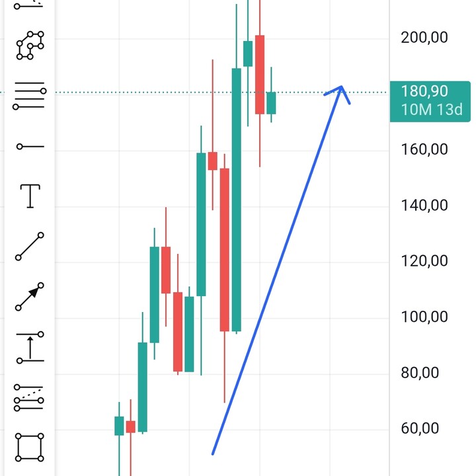Select the Path polyline drawing tool

(30, 45)
